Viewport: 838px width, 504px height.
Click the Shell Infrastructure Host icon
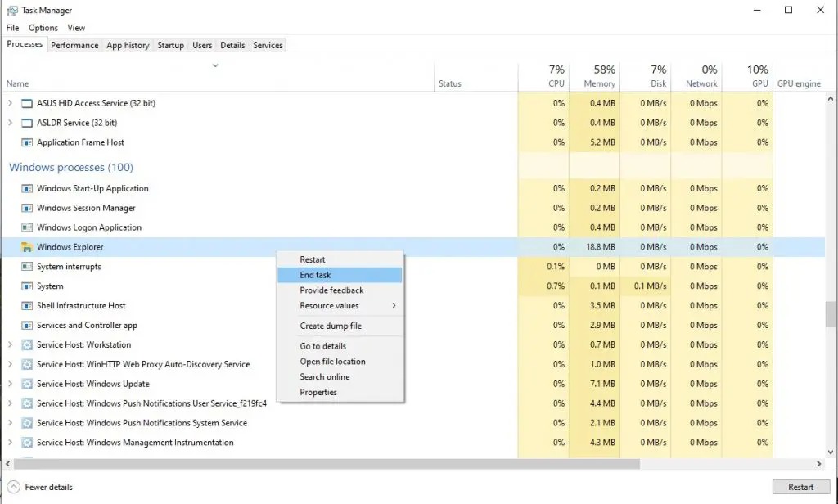27,306
